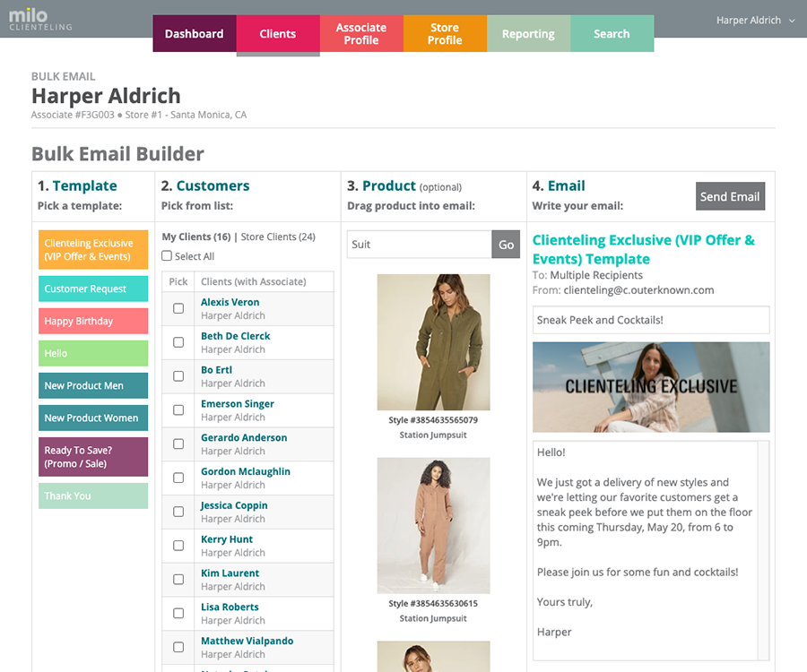Open the Search tab
Screen dimensions: 807x672
click(x=612, y=33)
